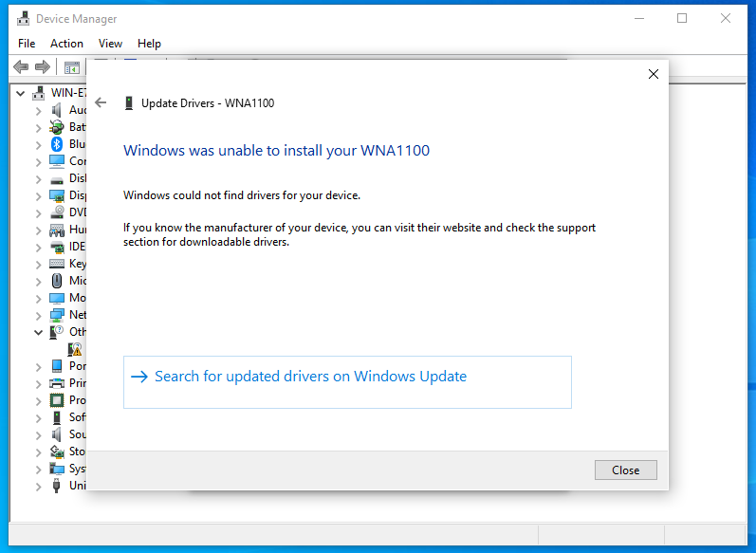Click the Back toolbar arrow in Device Manager
The width and height of the screenshot is (756, 553).
point(21,67)
